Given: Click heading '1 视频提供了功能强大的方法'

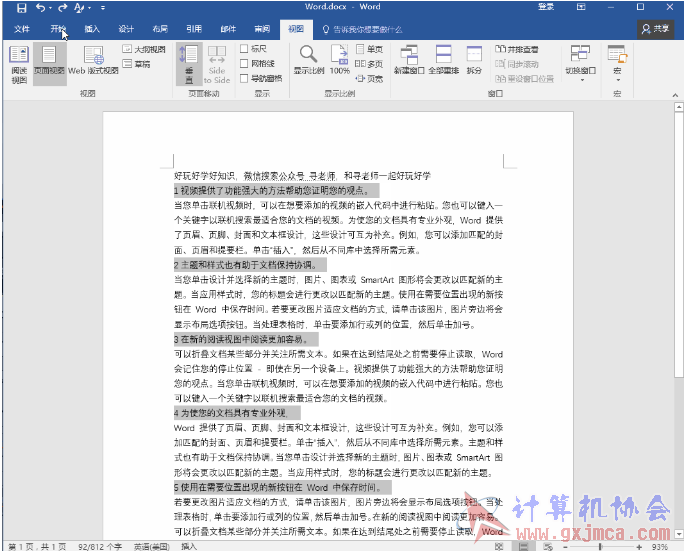Looking at the screenshot, I should (272, 190).
